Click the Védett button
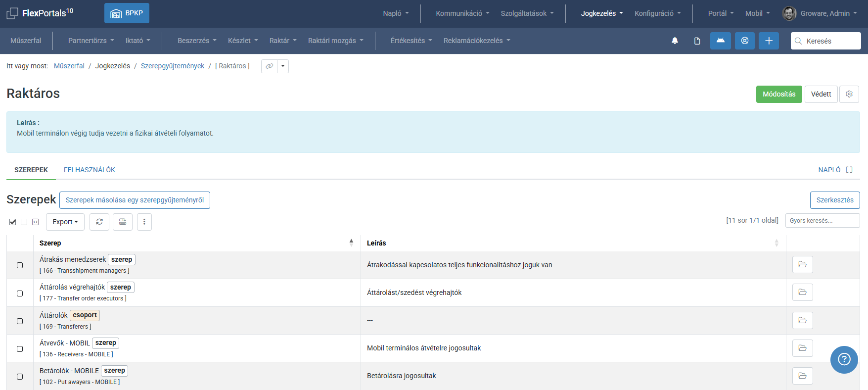The height and width of the screenshot is (390, 868). tap(821, 94)
